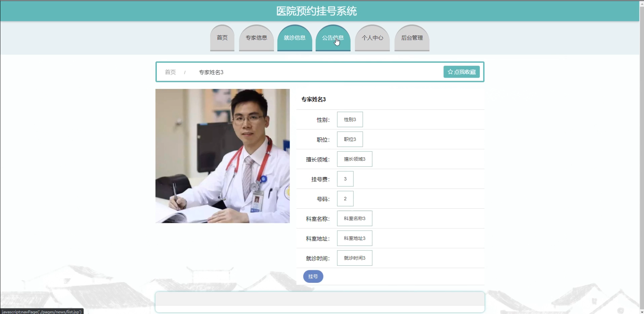Select the 性别3 value field
This screenshot has height=314, width=644.
[x=350, y=119]
